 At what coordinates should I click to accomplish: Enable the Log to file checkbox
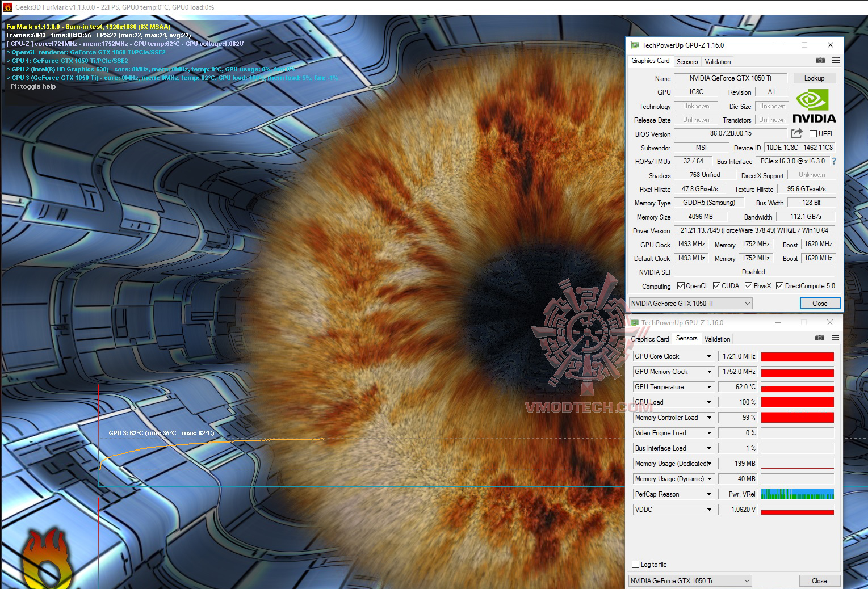(x=635, y=565)
